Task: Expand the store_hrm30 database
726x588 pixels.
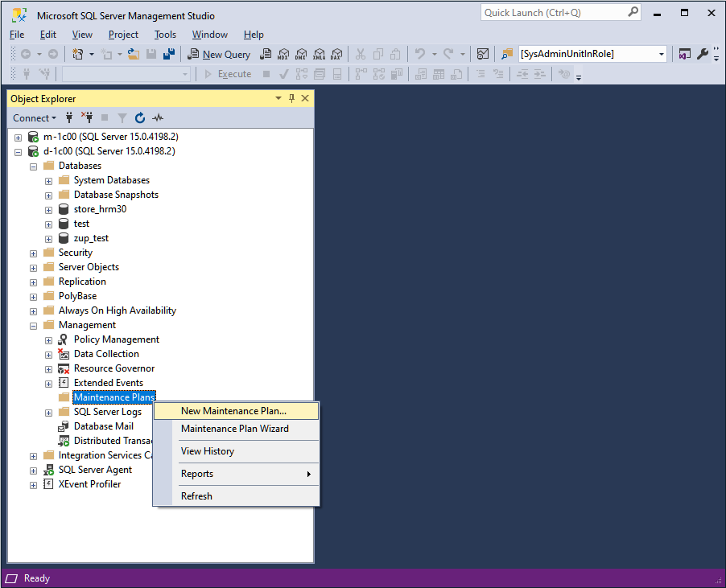Action: [48, 210]
